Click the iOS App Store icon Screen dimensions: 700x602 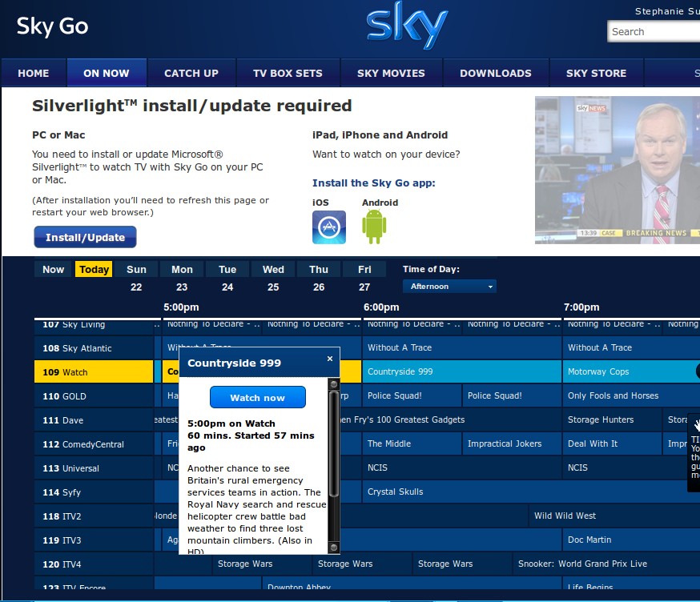pos(328,227)
